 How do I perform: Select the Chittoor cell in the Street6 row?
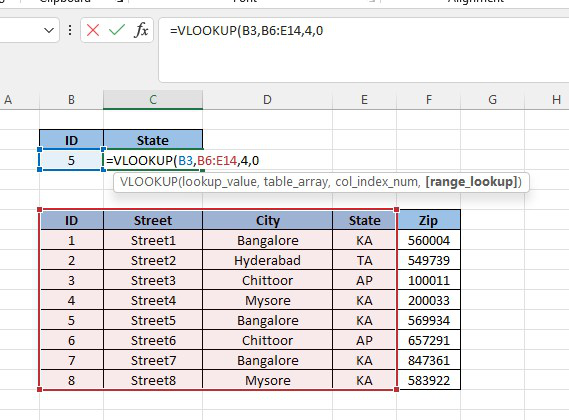click(267, 340)
